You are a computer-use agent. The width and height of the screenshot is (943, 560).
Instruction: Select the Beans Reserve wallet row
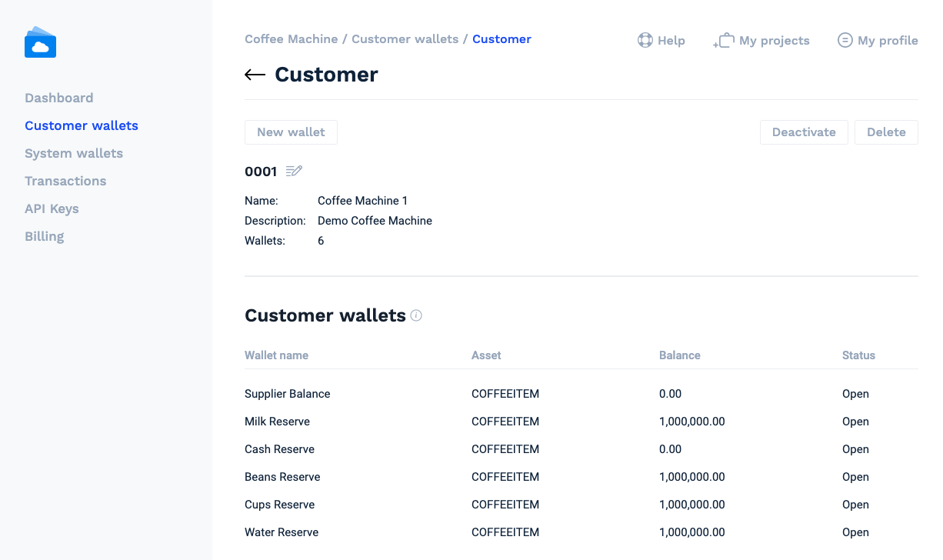(x=282, y=477)
